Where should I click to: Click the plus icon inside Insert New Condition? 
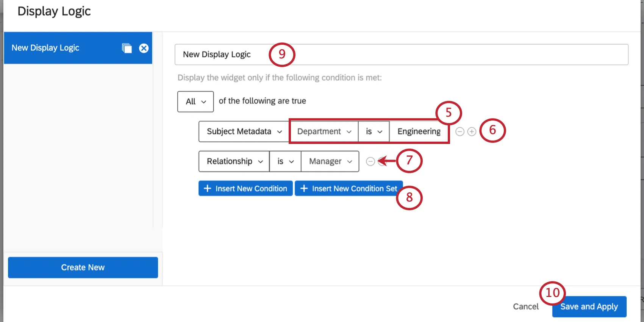click(x=208, y=188)
